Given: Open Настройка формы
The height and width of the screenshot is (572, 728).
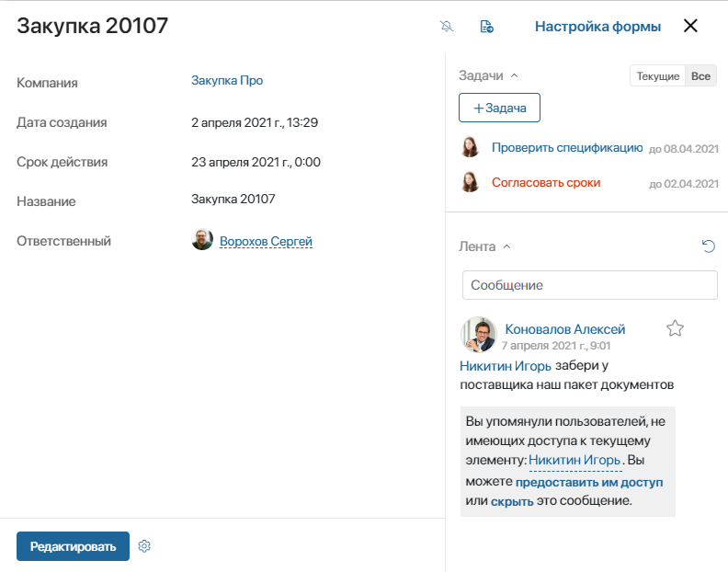Looking at the screenshot, I should click(x=597, y=27).
